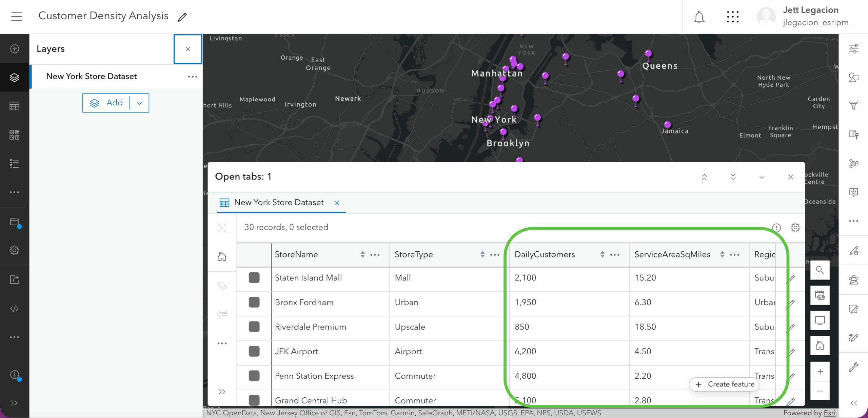Open the Legend icon in left sidebar
This screenshot has width=868, height=418.
click(14, 164)
